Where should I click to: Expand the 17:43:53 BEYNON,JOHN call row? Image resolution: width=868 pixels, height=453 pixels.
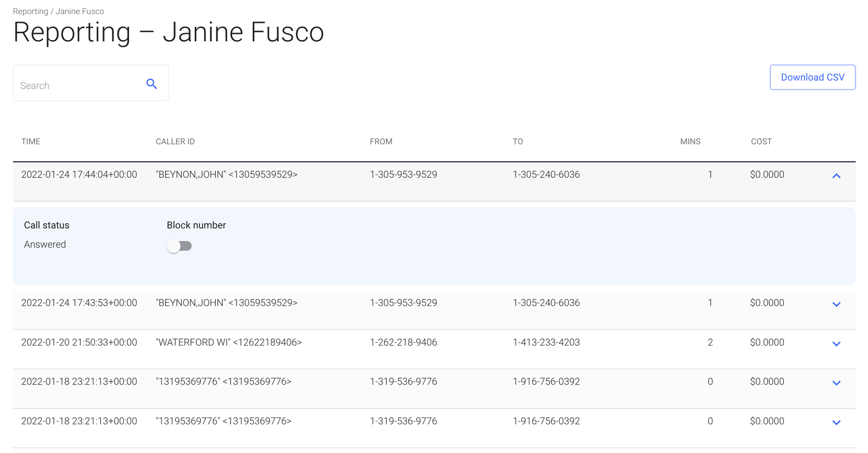click(x=836, y=304)
